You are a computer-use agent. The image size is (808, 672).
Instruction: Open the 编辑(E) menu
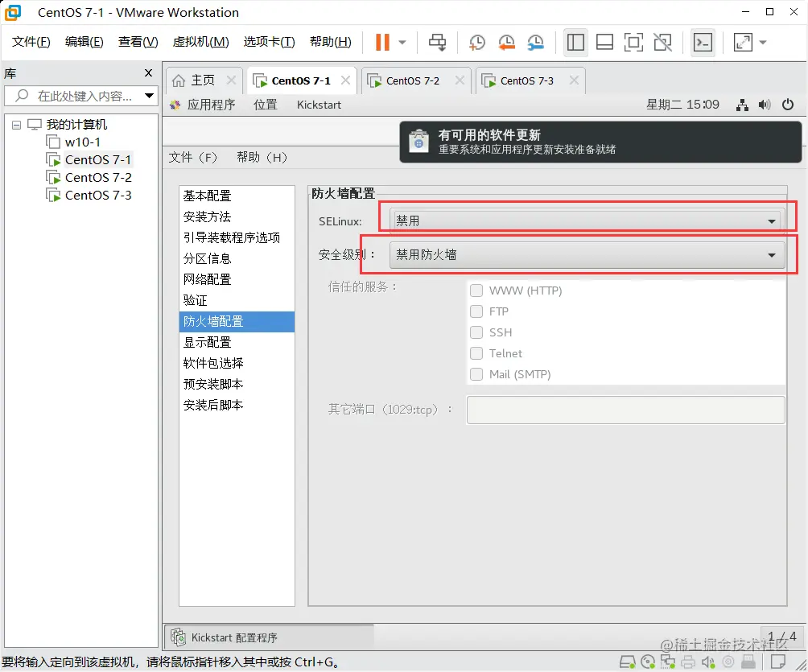(x=84, y=42)
